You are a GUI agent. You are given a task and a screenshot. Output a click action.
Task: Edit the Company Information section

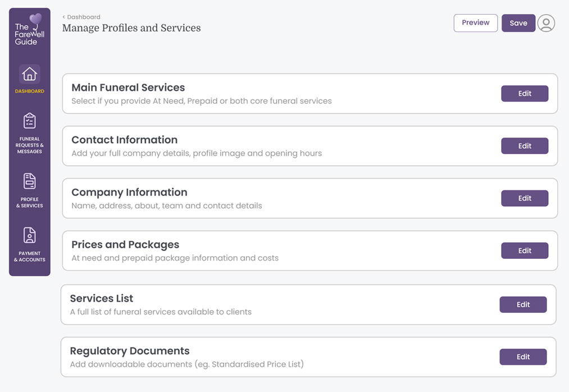[x=524, y=198]
